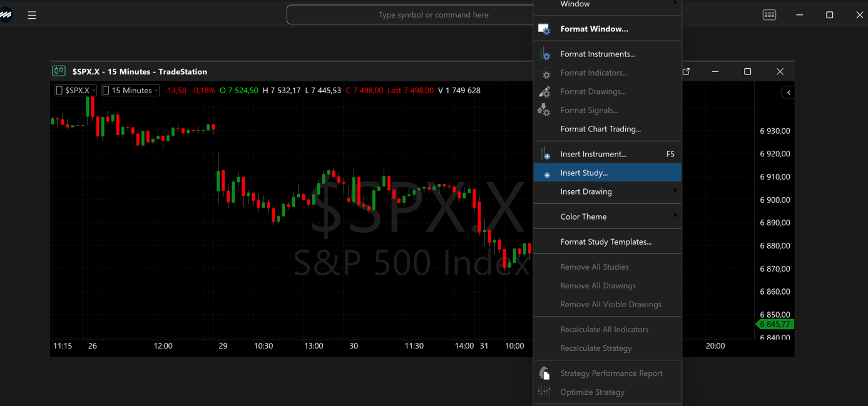Click the 6 900,00 price axis label
This screenshot has height=406, width=868.
(775, 200)
